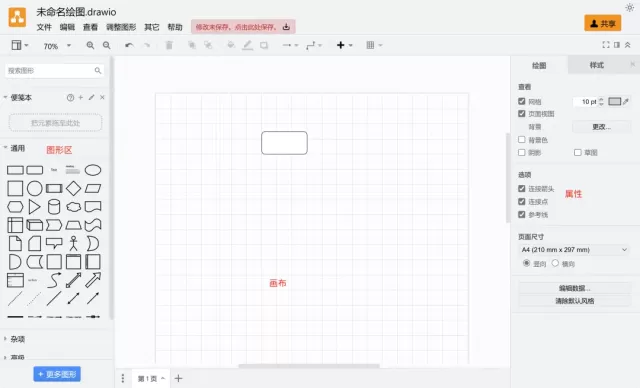The width and height of the screenshot is (640, 388).
Task: Click the shadow toggle icon in toolbar
Action: coord(264,45)
